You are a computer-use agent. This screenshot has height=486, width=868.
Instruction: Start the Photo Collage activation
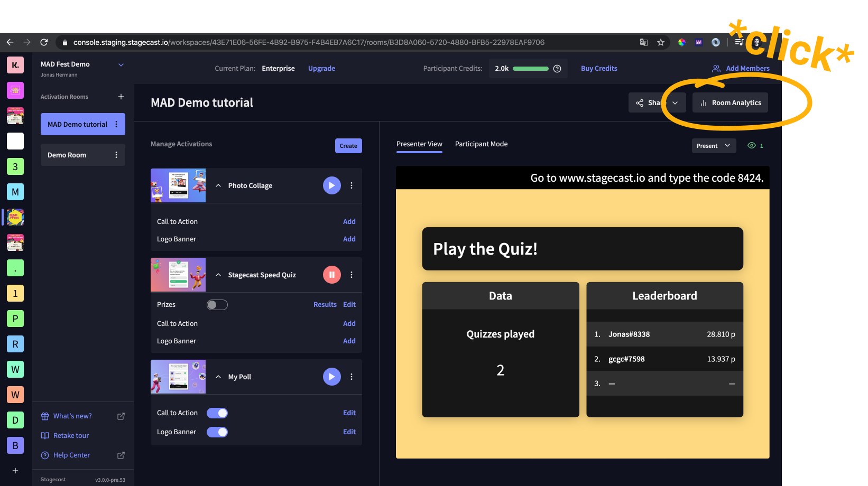(x=332, y=185)
